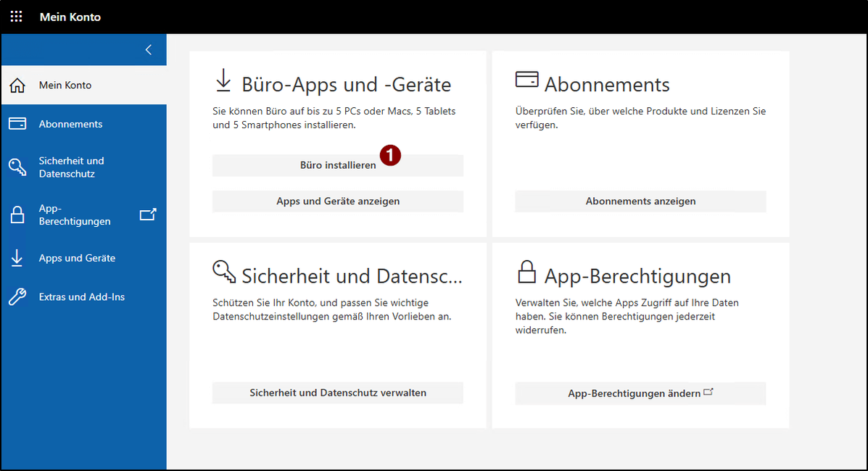The image size is (868, 471).
Task: Click the Büro installieren button
Action: point(338,165)
